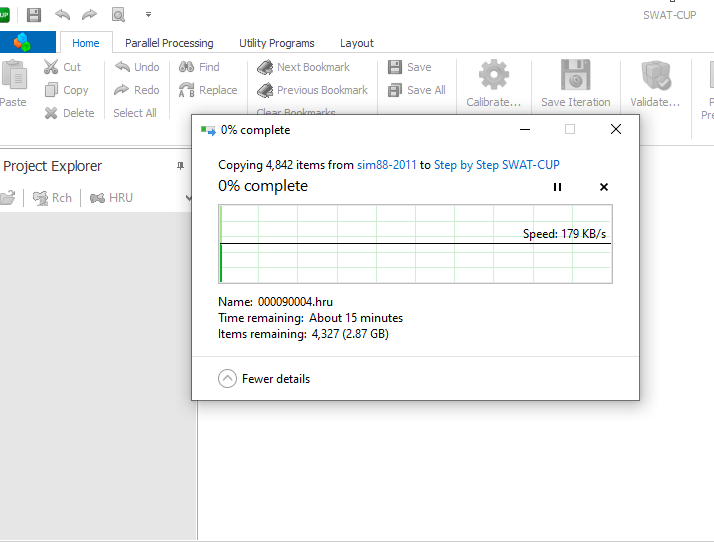Open the Replace tool
The height and width of the screenshot is (542, 714).
(208, 90)
